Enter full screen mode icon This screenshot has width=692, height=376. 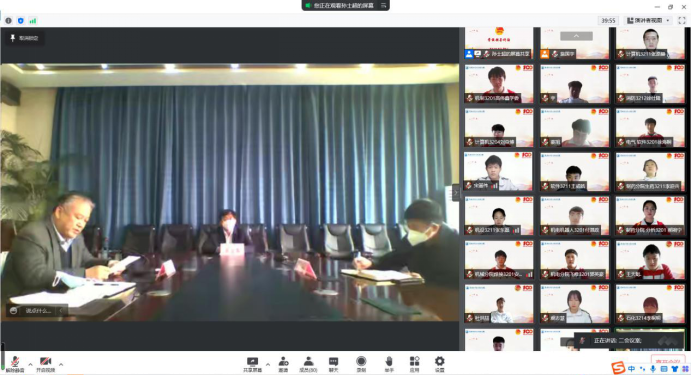[682, 20]
